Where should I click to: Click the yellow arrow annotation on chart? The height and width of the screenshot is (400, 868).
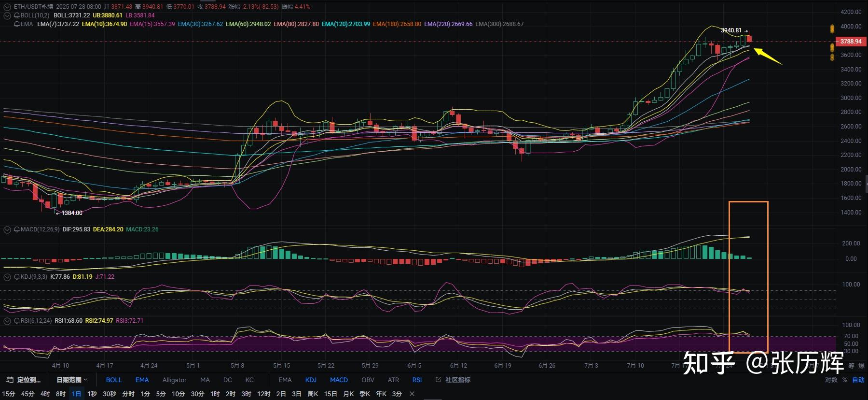click(x=767, y=56)
